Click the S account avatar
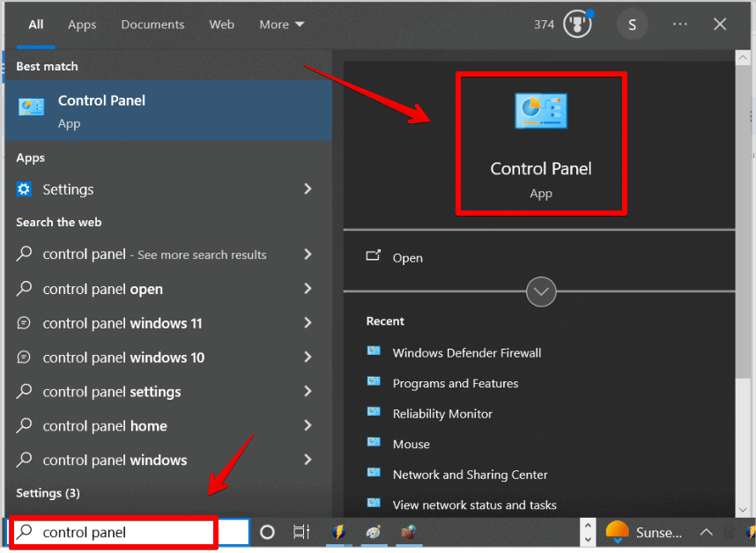The height and width of the screenshot is (553, 756). point(632,25)
